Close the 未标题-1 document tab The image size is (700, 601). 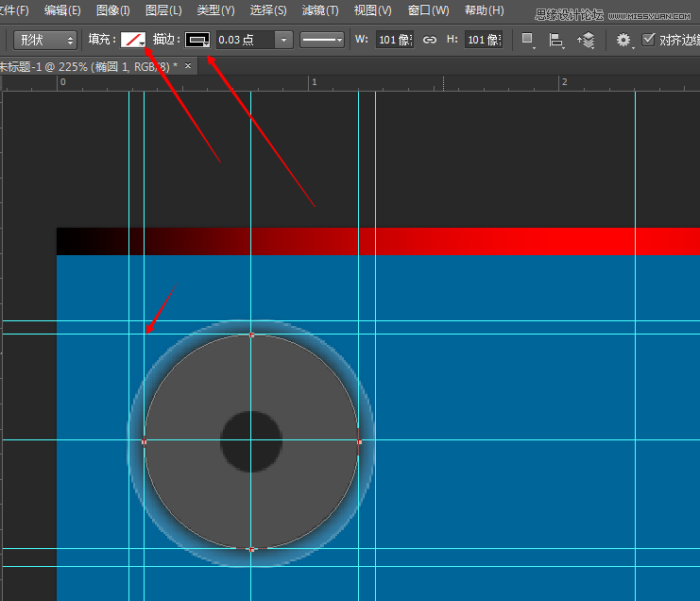point(188,66)
